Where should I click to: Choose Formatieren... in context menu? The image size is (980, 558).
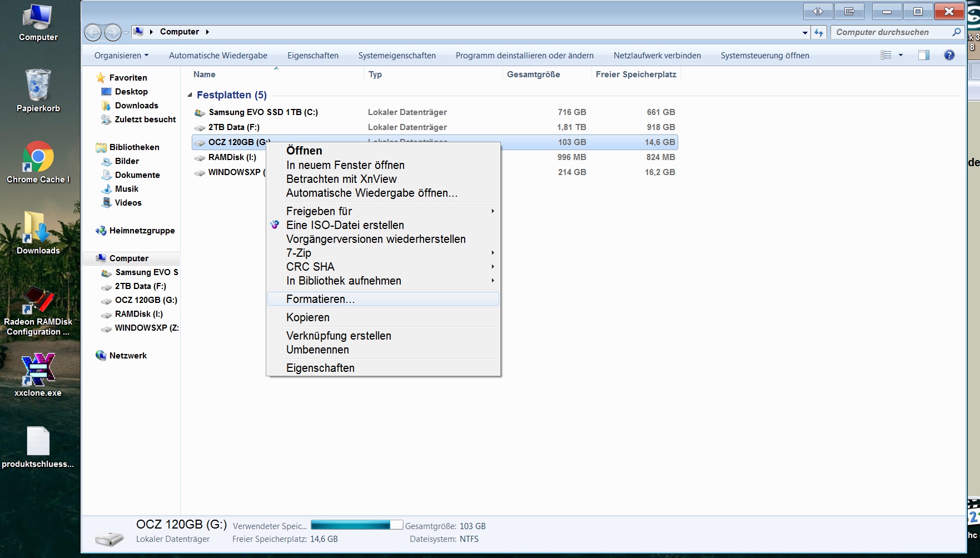pyautogui.click(x=383, y=299)
